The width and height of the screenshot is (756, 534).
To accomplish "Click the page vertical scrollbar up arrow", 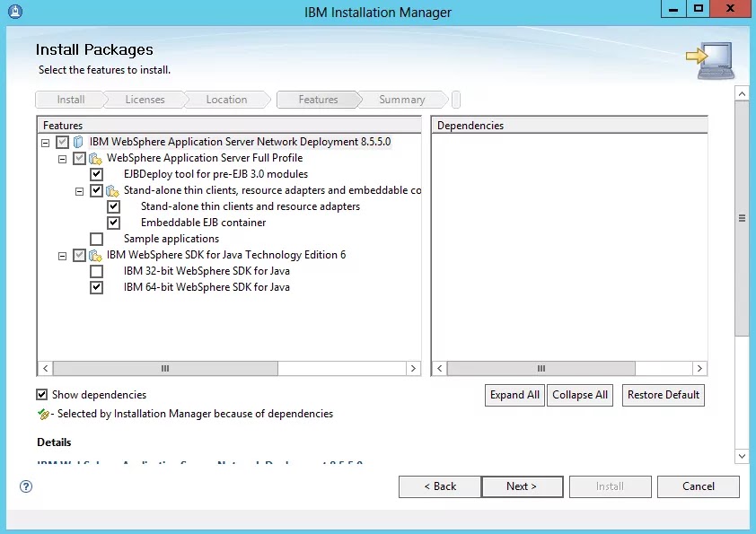I will coord(742,93).
